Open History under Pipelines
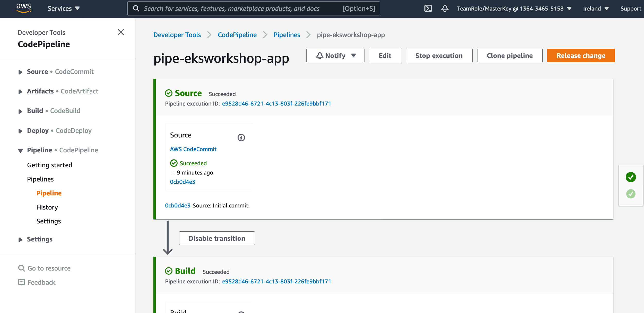The width and height of the screenshot is (644, 313). click(x=47, y=207)
